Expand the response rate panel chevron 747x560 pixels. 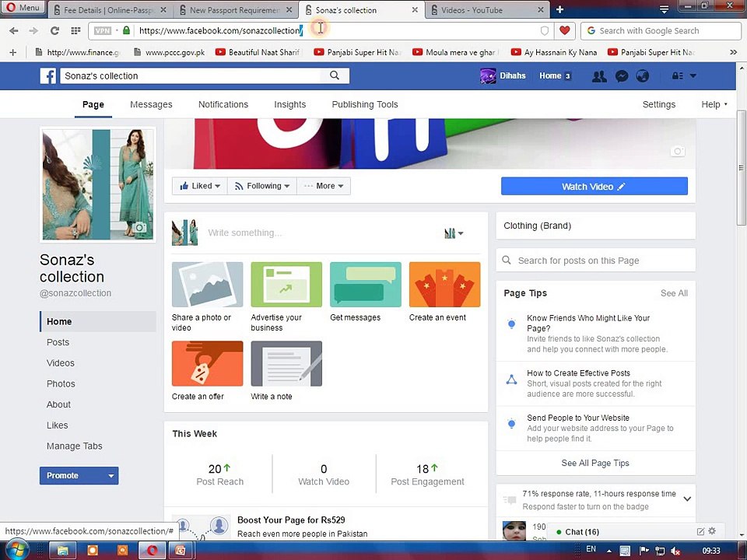coord(687,499)
